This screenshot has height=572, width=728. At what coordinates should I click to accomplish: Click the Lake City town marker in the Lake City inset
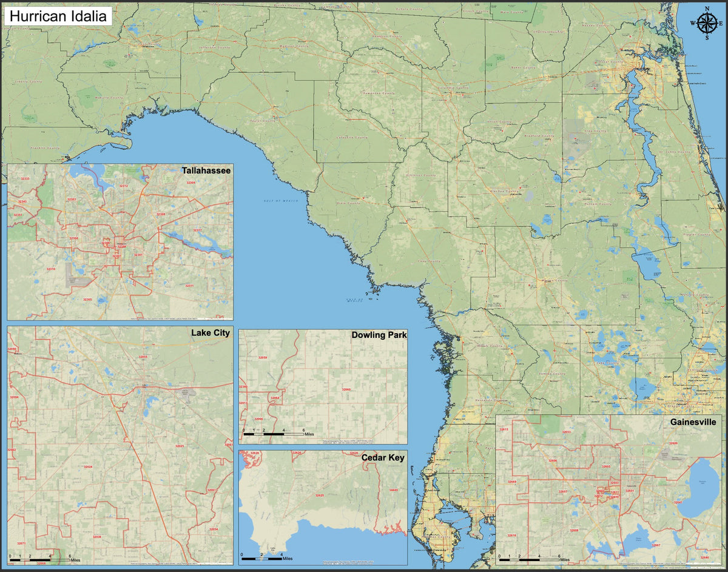pyautogui.click(x=144, y=385)
